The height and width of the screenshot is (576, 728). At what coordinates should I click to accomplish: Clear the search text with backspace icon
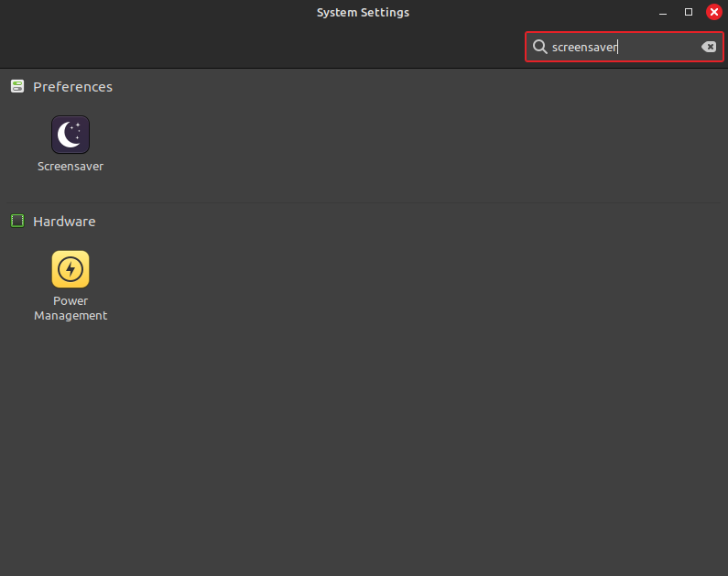tap(709, 47)
